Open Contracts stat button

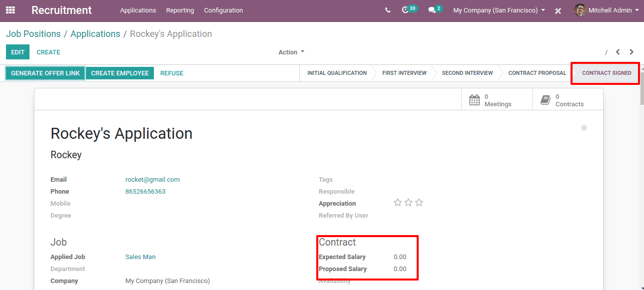(568, 100)
